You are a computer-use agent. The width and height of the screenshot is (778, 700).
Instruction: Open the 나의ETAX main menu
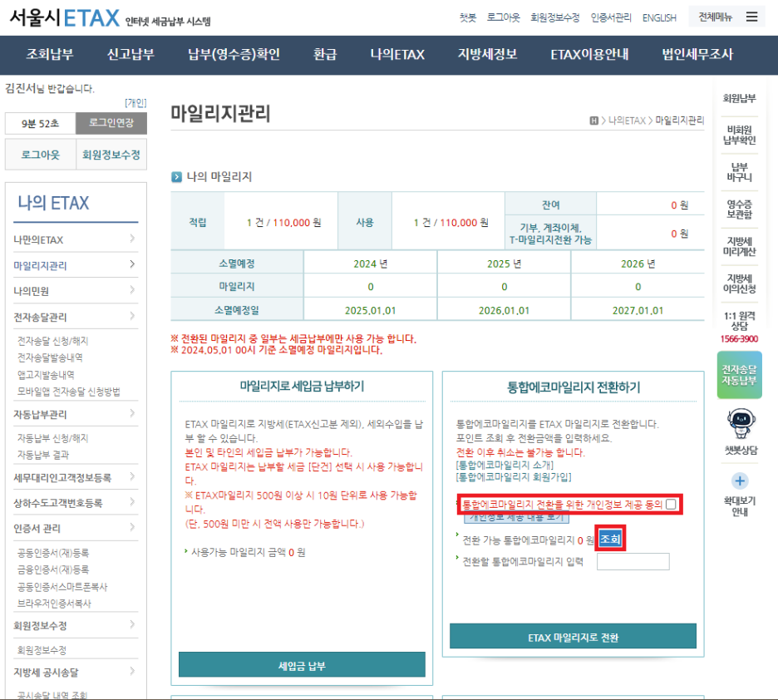point(397,54)
